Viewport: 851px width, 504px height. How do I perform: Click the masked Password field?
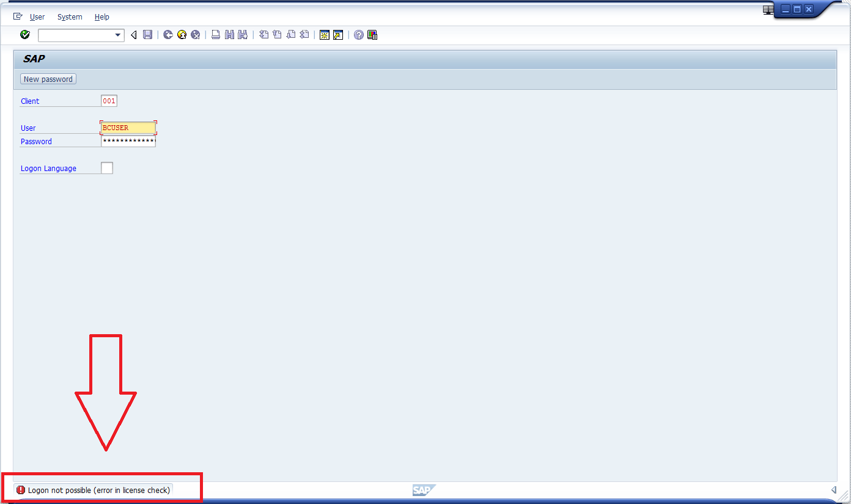[128, 141]
